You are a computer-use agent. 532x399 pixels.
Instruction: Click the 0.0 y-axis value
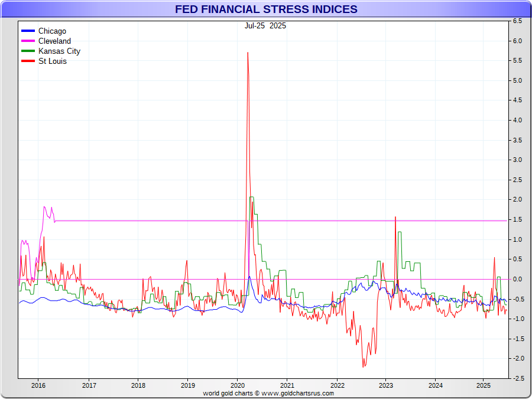(x=517, y=279)
